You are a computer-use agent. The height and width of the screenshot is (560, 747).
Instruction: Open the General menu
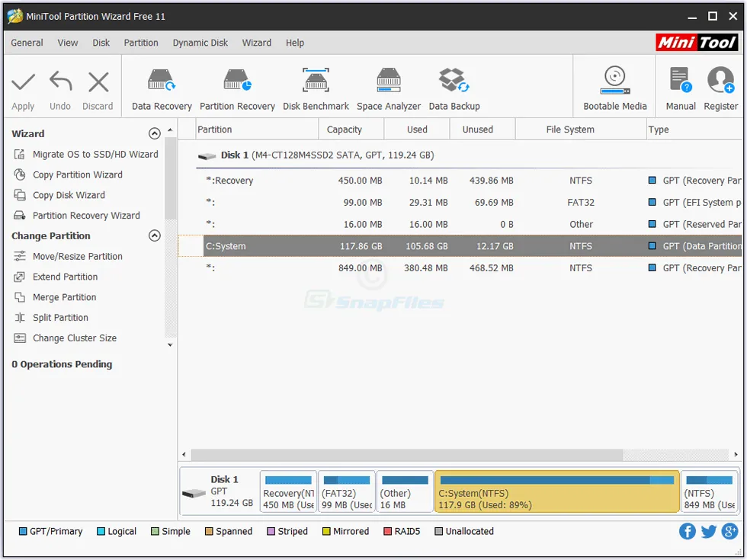click(x=27, y=43)
